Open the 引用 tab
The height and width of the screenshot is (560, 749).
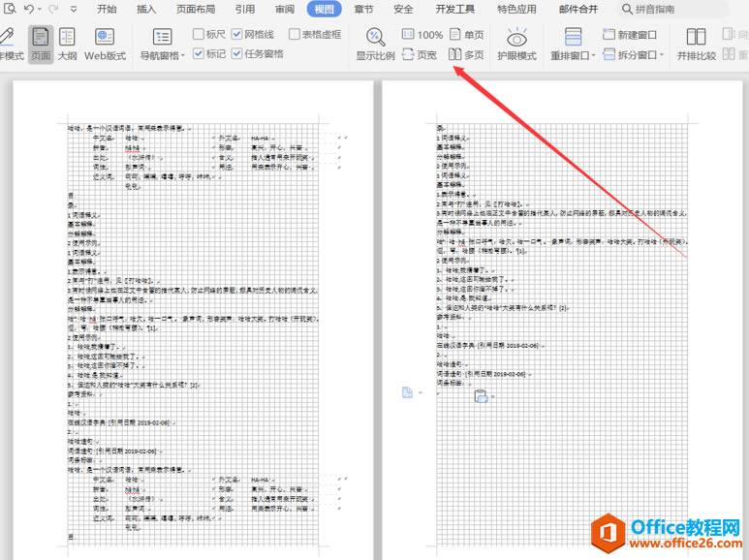pyautogui.click(x=245, y=9)
